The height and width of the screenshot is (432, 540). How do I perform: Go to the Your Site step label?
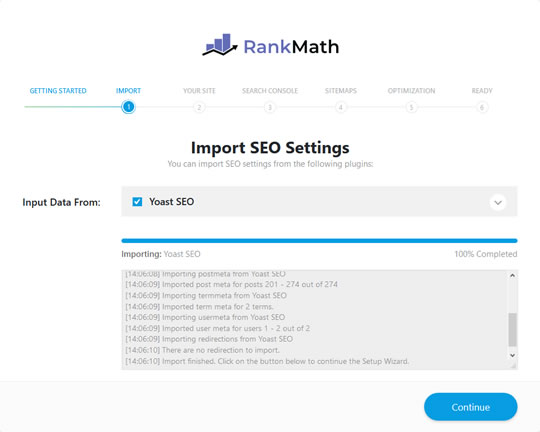(199, 91)
